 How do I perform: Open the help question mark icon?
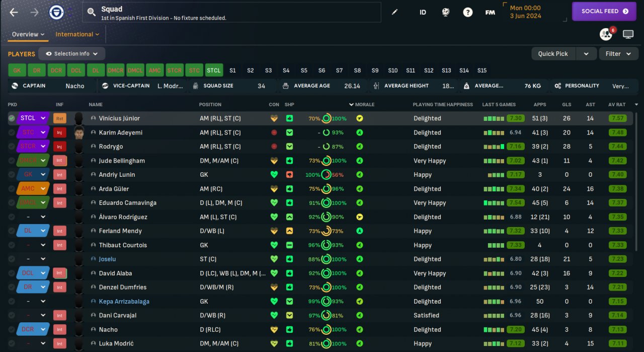click(468, 12)
